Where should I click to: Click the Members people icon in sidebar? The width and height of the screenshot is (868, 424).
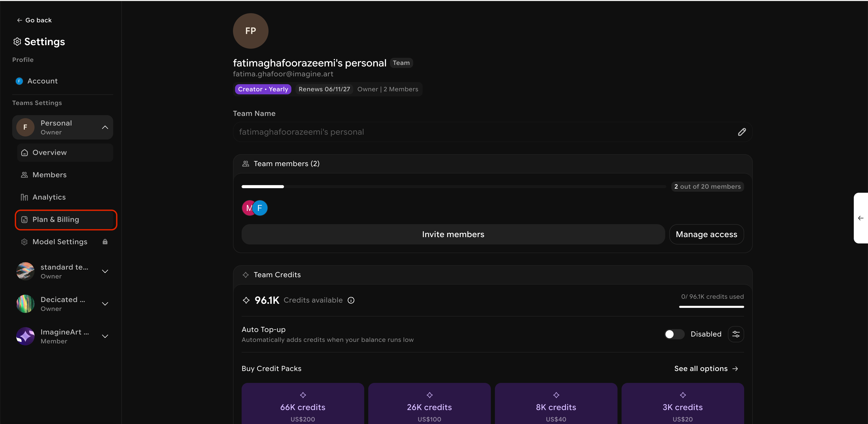click(24, 175)
